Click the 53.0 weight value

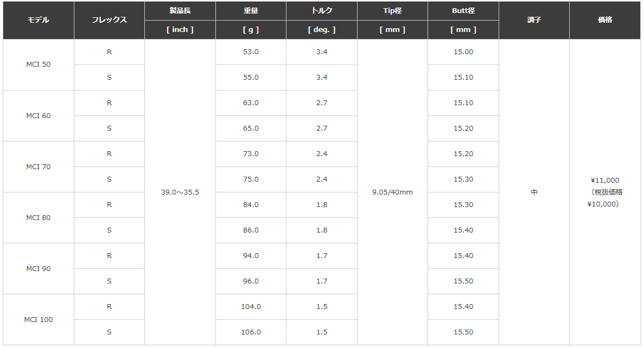(x=251, y=52)
